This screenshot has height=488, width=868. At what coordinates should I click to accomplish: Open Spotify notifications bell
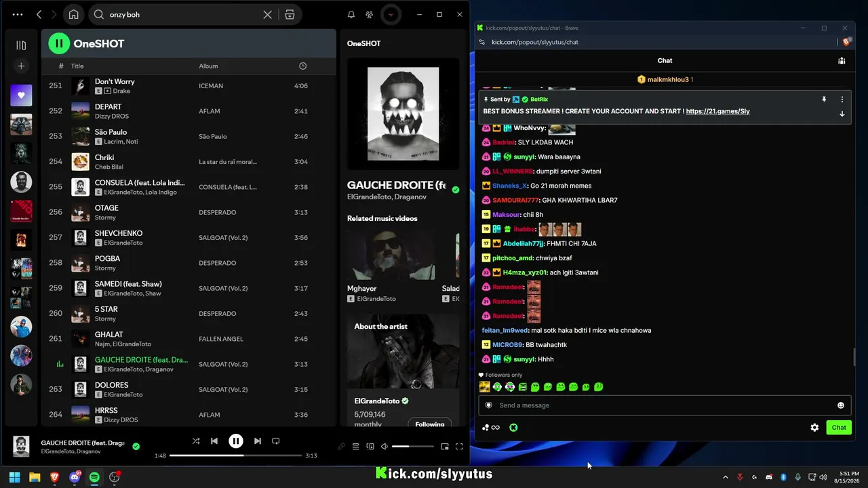pyautogui.click(x=351, y=14)
